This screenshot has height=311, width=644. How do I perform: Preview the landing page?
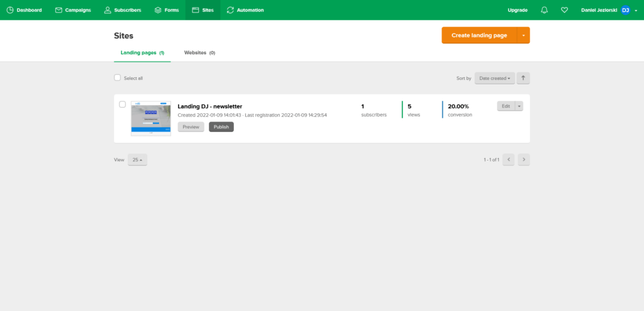191,127
